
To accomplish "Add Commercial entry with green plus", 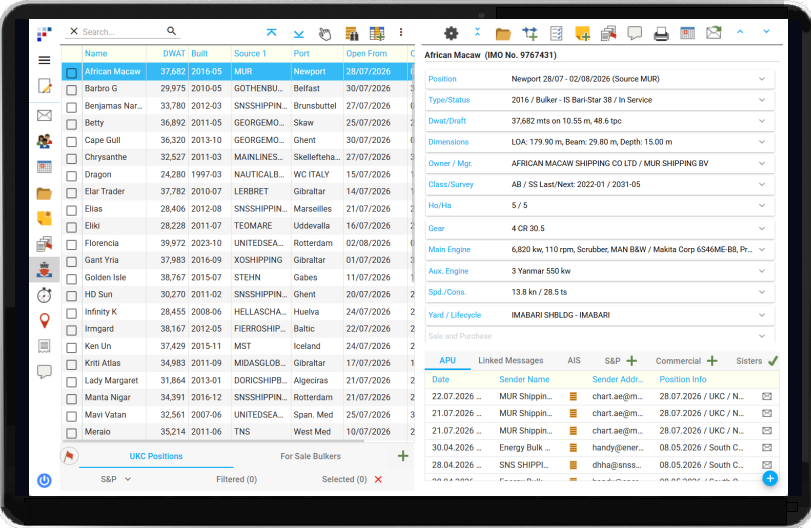I will [712, 360].
